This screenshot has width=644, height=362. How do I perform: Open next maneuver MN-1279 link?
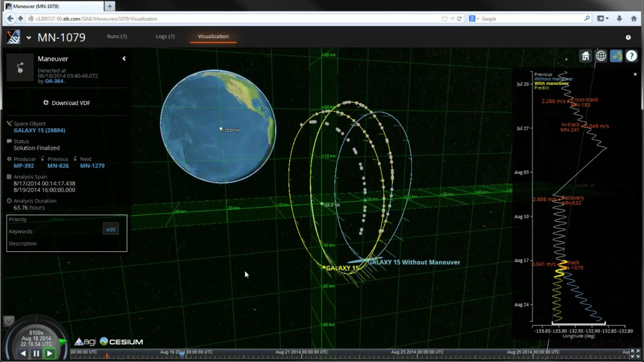pyautogui.click(x=92, y=166)
